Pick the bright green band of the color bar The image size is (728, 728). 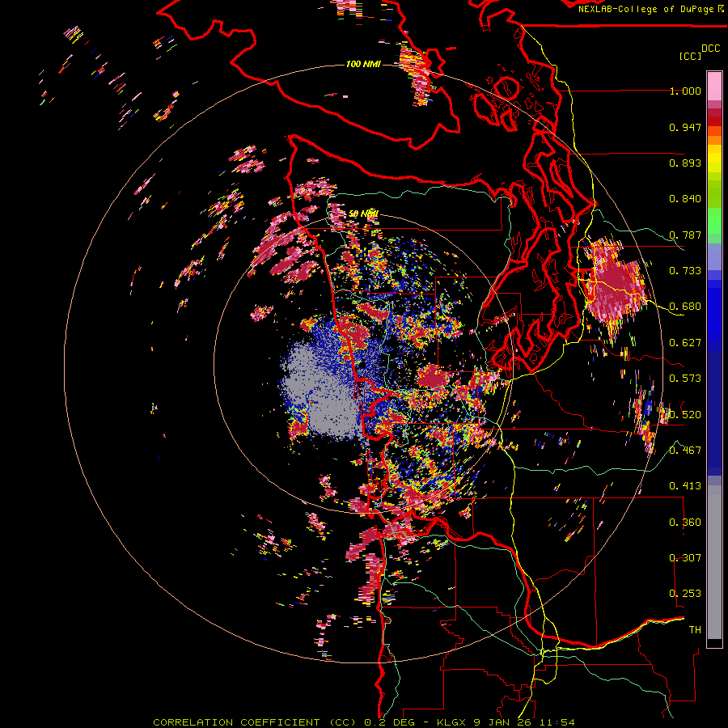pyautogui.click(x=714, y=221)
